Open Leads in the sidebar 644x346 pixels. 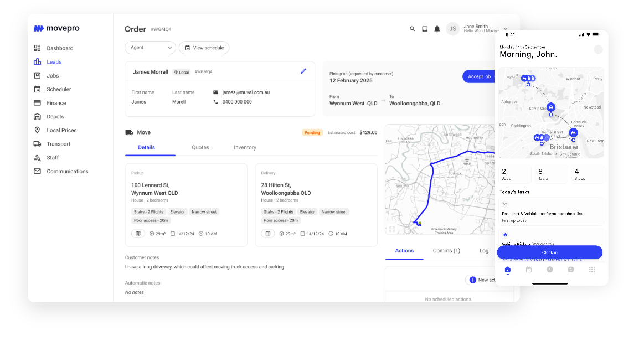(x=48, y=61)
